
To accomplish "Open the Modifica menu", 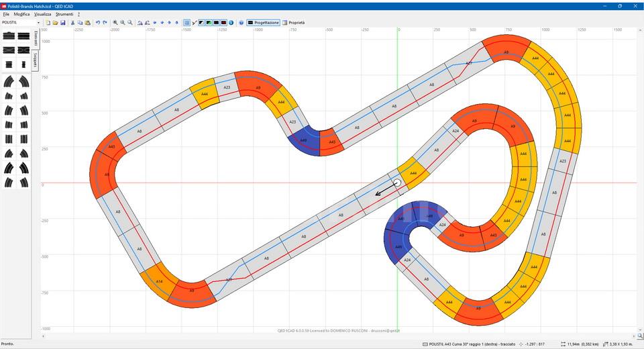I will (21, 14).
